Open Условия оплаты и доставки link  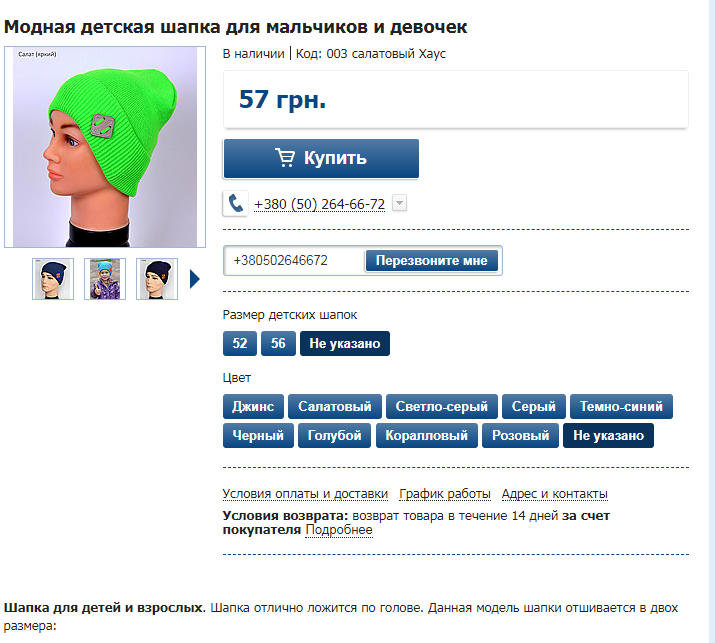(x=305, y=494)
